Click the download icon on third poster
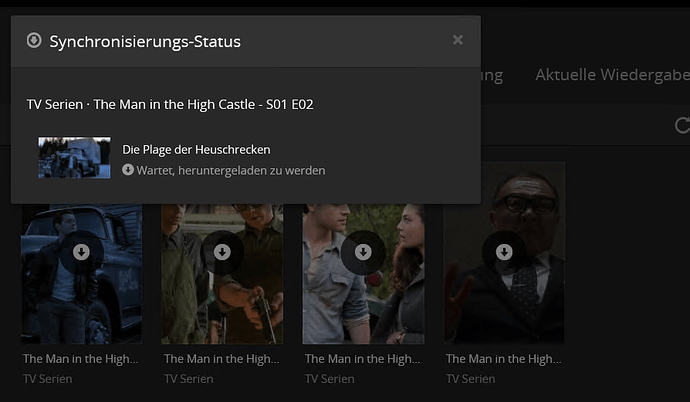 363,252
